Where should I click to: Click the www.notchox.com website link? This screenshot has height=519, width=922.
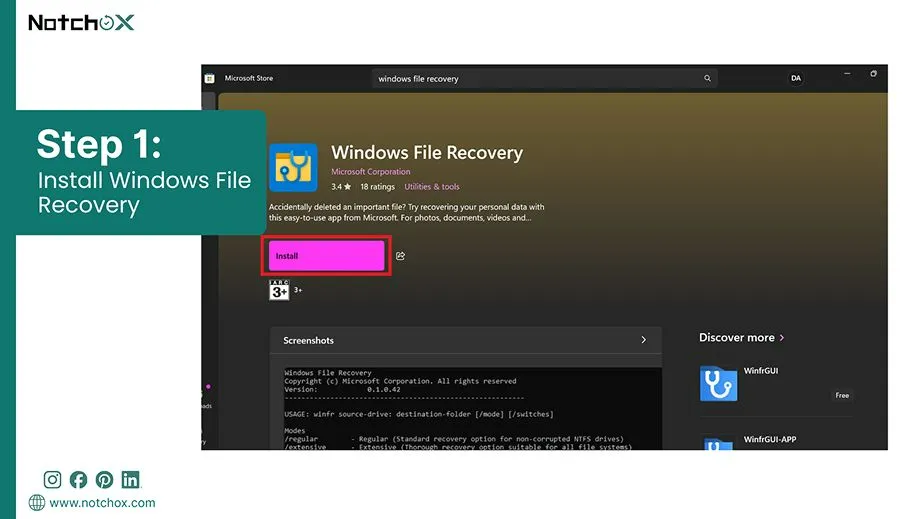pos(102,503)
